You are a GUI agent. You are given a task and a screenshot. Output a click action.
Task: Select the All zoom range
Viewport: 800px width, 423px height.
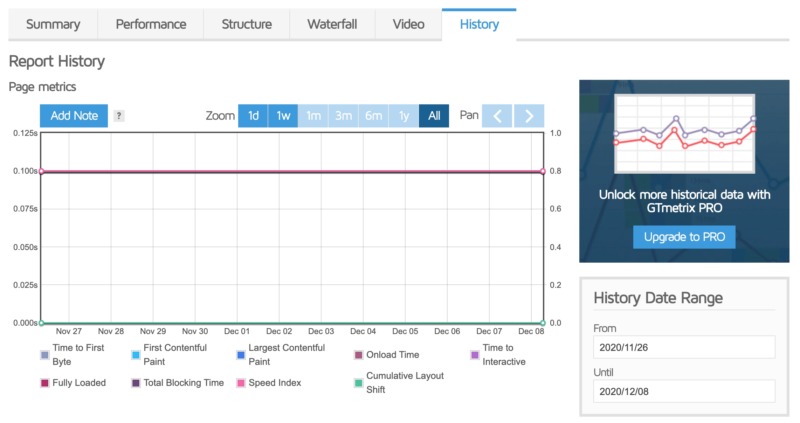tap(434, 116)
